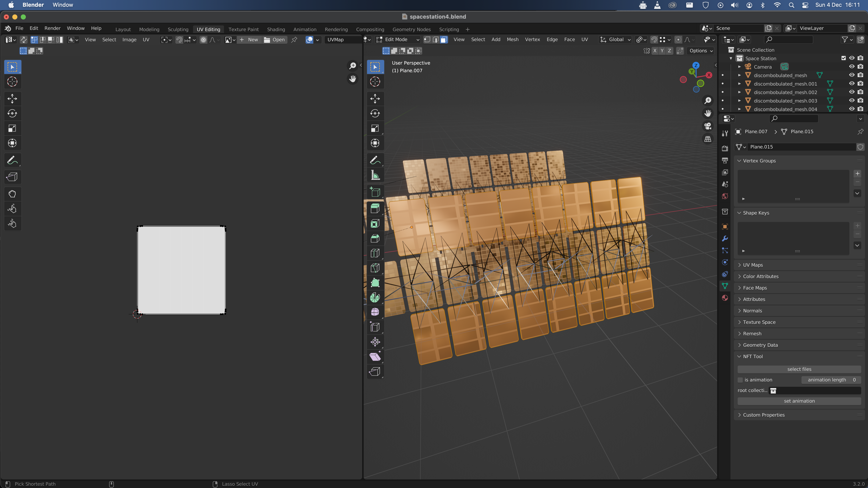868x488 pixels.
Task: Expand discombobulated_mesh.001 in outliner
Action: tap(739, 83)
